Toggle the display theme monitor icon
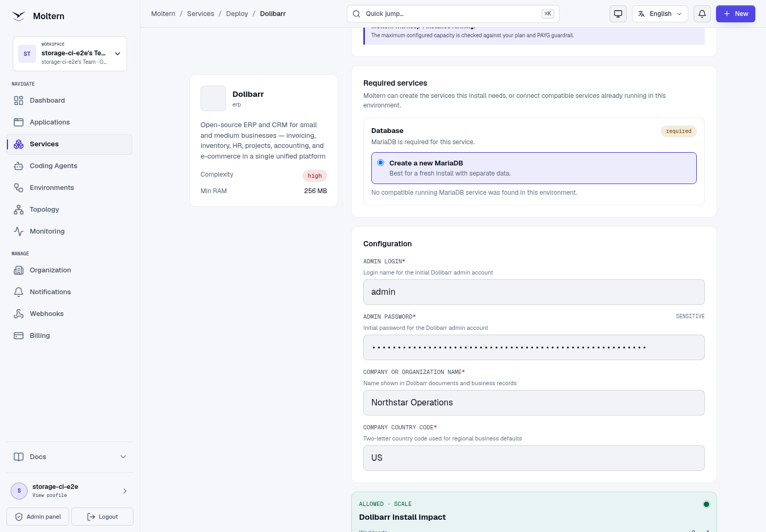 click(618, 14)
